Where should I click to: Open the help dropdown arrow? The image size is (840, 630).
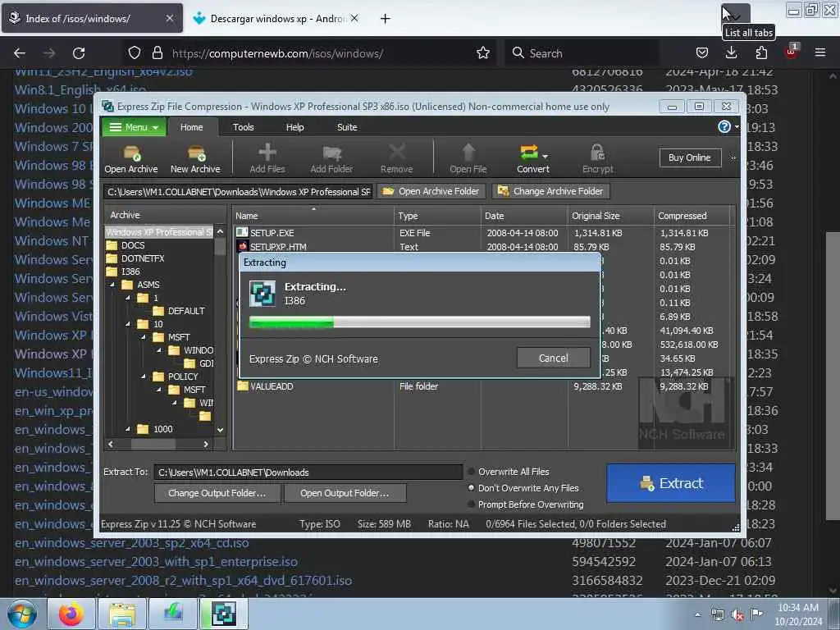tap(737, 127)
